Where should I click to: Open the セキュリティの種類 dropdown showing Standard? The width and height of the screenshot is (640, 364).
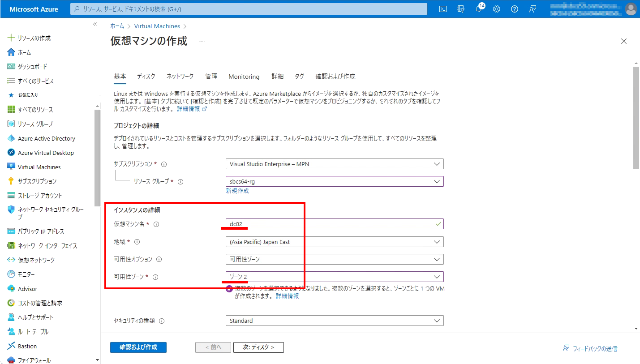335,321
